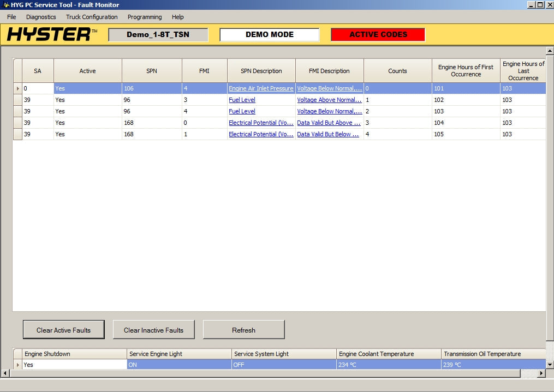This screenshot has width=554, height=392.
Task: Open the Fuel Level link for FMI 3
Action: 242,100
